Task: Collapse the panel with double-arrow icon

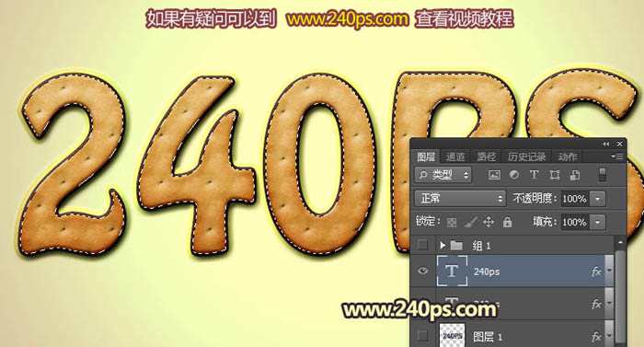Action: tap(606, 144)
